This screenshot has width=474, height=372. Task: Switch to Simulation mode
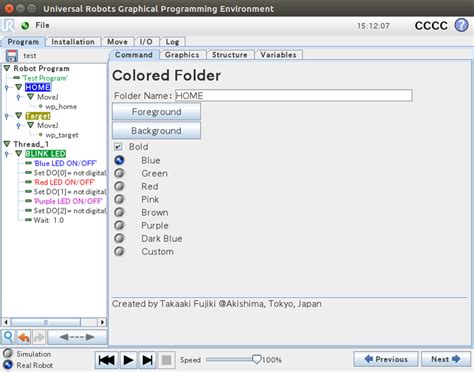point(8,353)
